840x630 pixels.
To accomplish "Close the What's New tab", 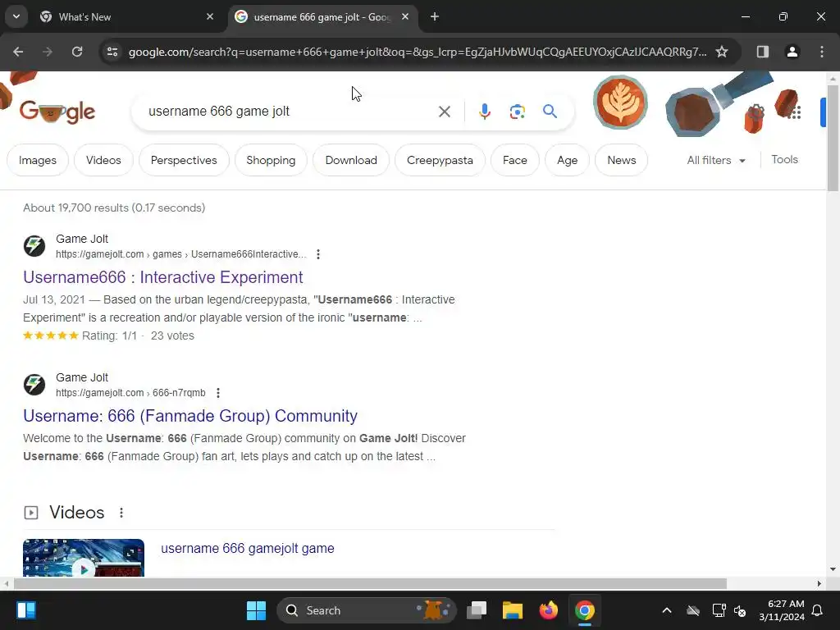I will pos(210,17).
